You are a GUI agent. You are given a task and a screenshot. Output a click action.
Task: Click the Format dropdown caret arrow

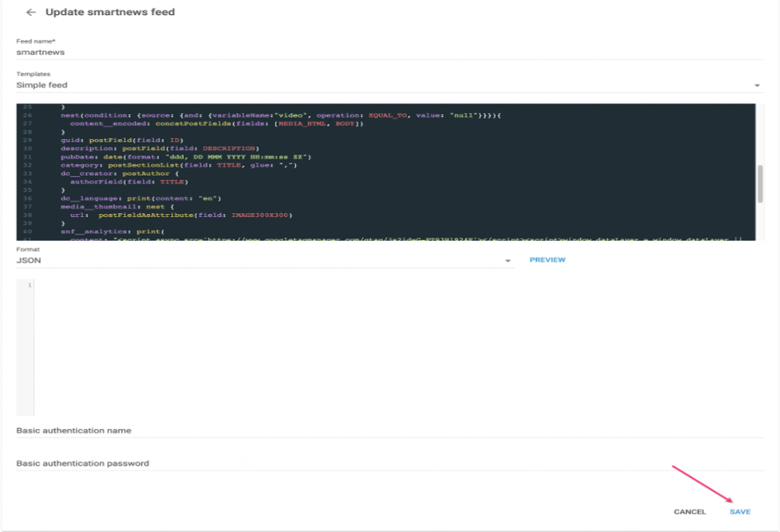(x=508, y=261)
